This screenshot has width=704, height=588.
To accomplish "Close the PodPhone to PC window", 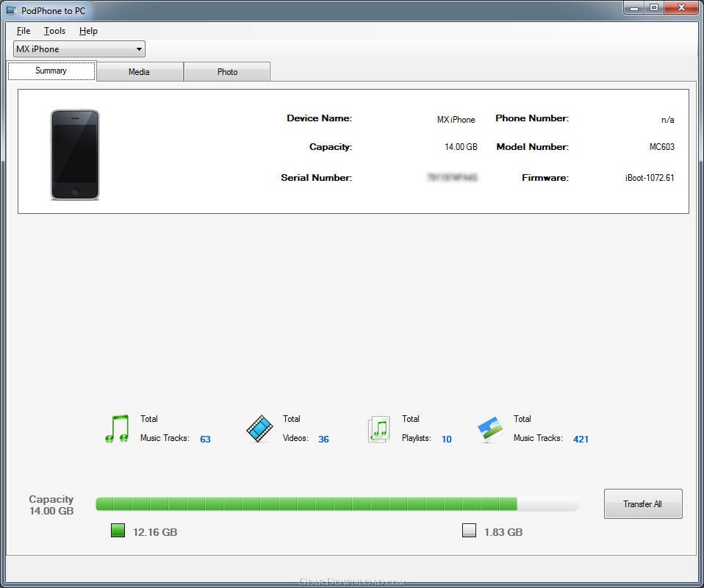I will [x=681, y=7].
